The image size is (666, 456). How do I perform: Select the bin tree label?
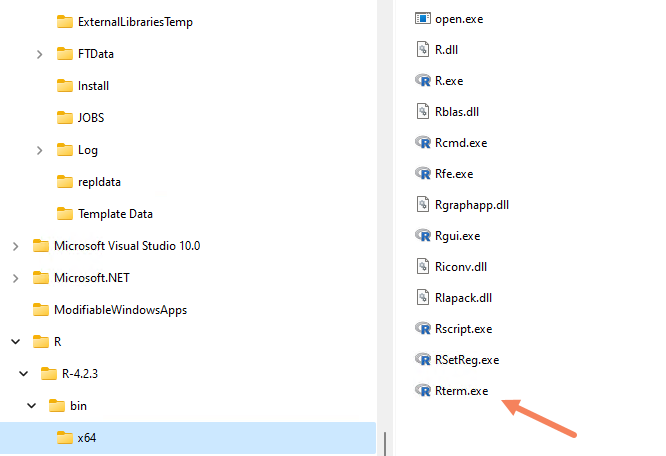pos(79,406)
